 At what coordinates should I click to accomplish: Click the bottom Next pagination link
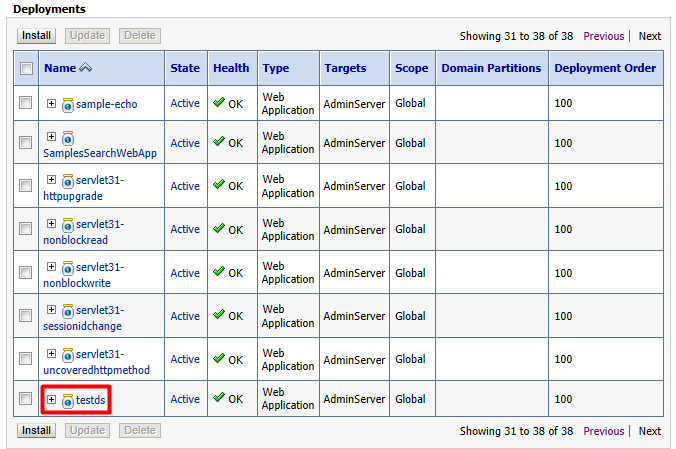pyautogui.click(x=650, y=431)
